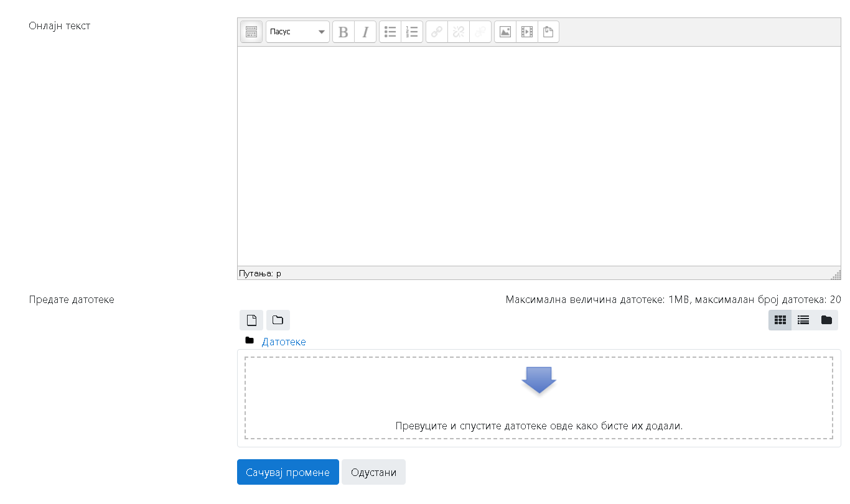Switch file view to icons grid
The width and height of the screenshot is (850, 504).
(780, 320)
